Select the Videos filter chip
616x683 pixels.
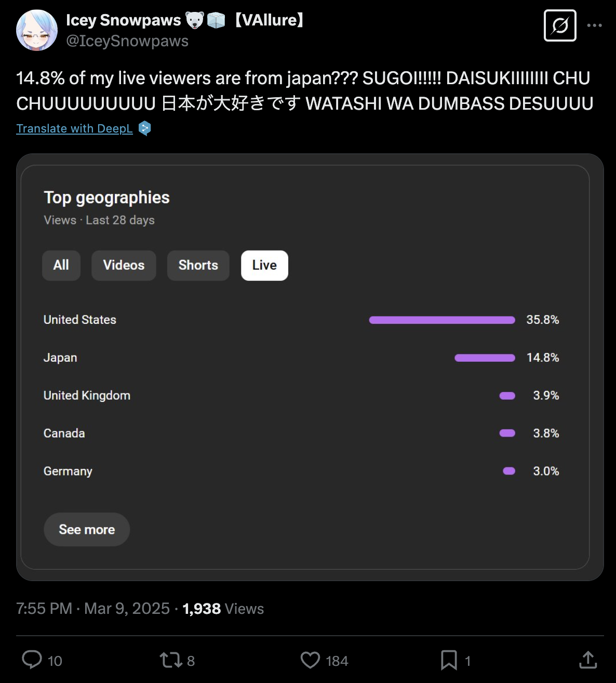pos(124,266)
